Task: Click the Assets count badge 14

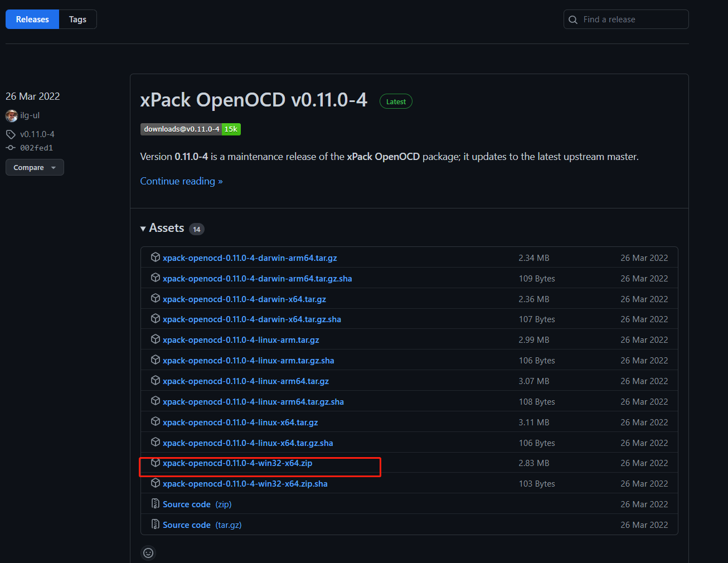Action: pyautogui.click(x=197, y=229)
